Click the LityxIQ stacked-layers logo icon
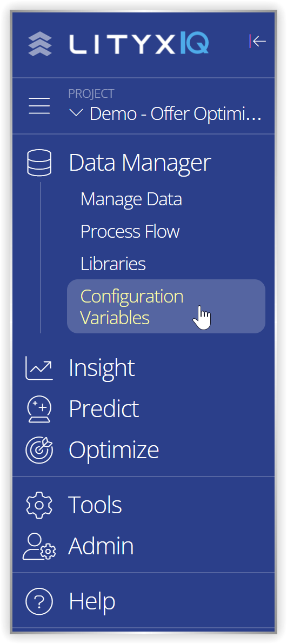This screenshot has height=644, width=287. 40,44
